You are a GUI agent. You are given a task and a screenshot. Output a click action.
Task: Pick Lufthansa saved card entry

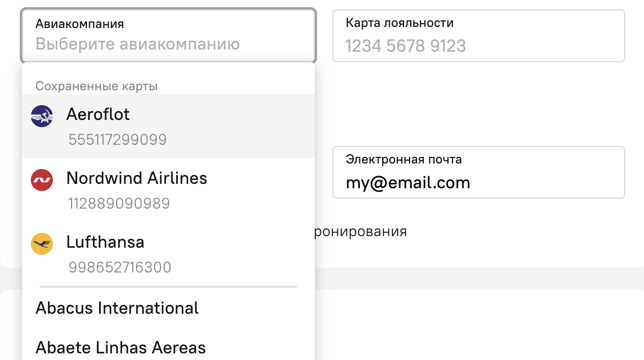click(x=105, y=242)
